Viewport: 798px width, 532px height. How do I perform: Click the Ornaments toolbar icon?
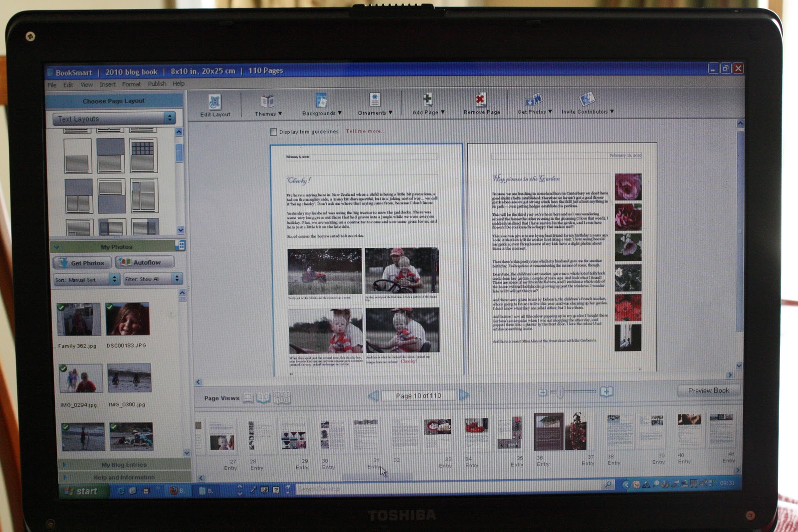(375, 100)
